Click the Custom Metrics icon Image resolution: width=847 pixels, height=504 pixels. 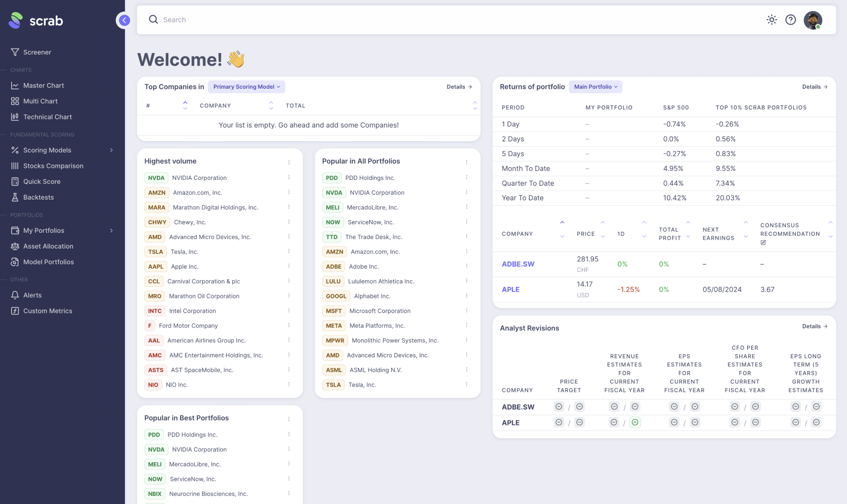15,311
